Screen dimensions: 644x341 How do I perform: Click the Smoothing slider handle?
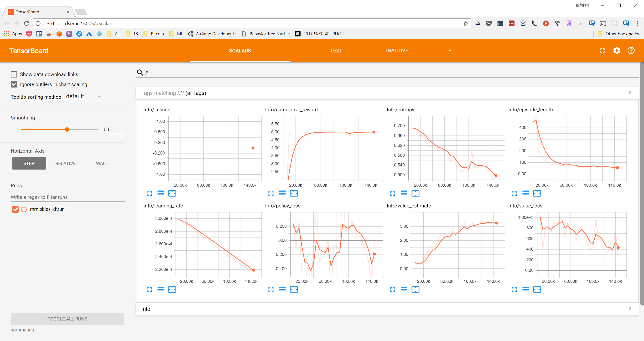coord(67,129)
